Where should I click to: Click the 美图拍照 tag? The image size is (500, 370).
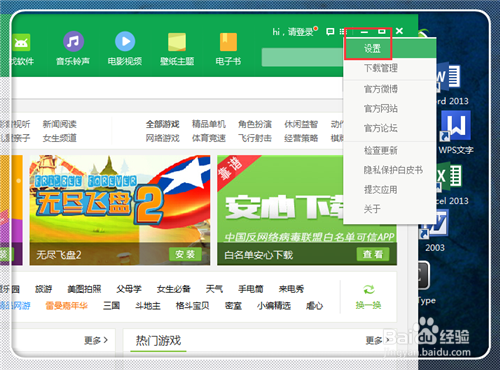84,289
